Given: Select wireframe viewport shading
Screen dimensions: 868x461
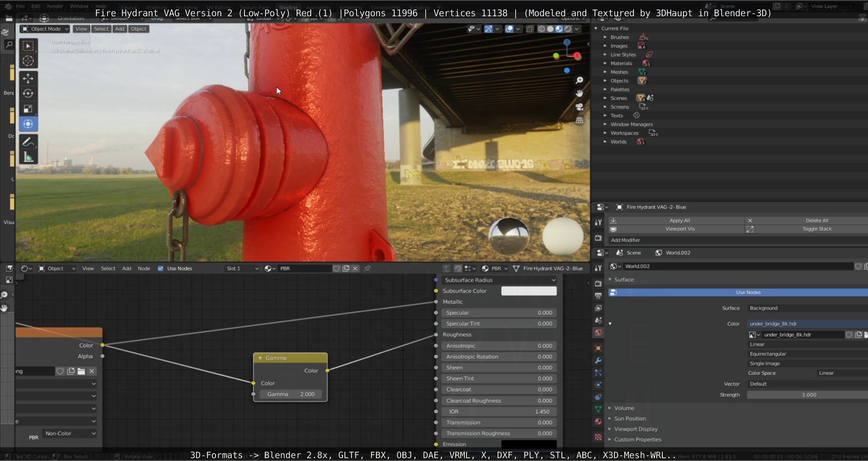Looking at the screenshot, I should tap(541, 29).
